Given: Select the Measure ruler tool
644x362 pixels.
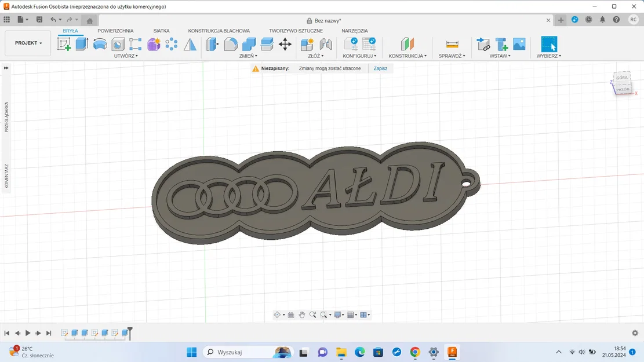Looking at the screenshot, I should pyautogui.click(x=452, y=44).
